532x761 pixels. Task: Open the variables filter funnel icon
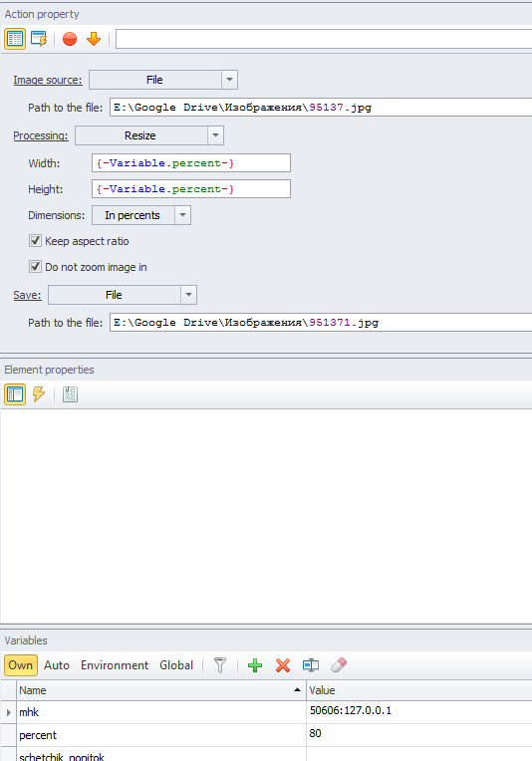(x=220, y=665)
